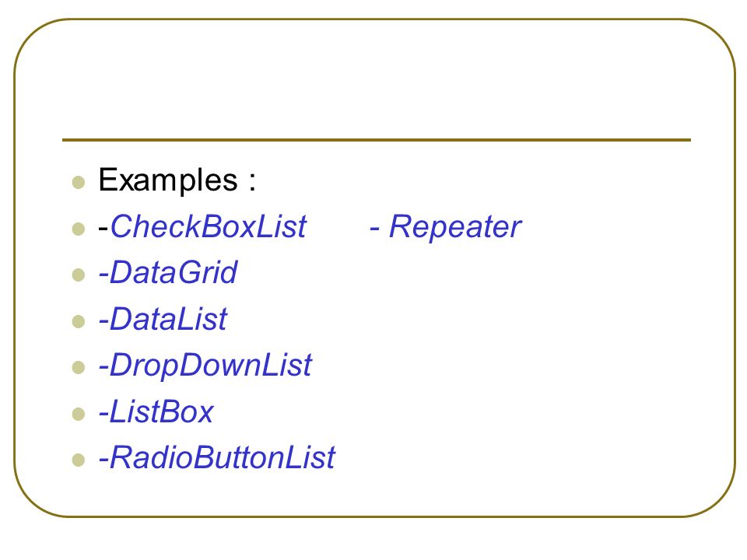Image resolution: width=747 pixels, height=560 pixels.
Task: Click the bullet next to ListBox
Action: (x=78, y=414)
